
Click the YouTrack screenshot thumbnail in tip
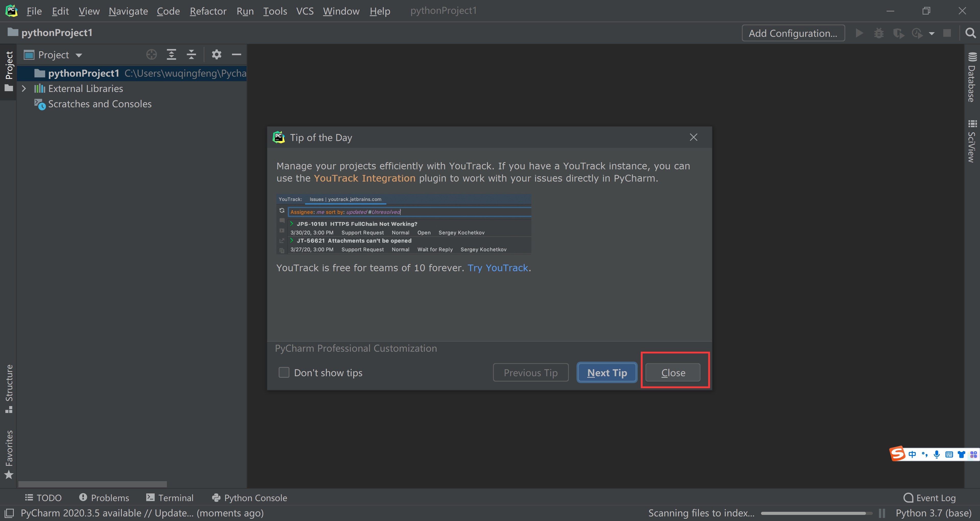pos(404,224)
